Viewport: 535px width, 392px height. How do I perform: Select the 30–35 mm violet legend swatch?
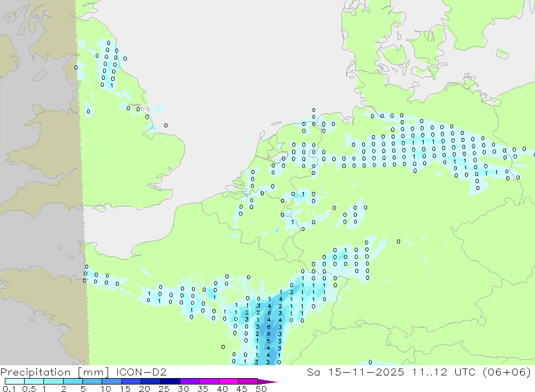tap(190, 381)
